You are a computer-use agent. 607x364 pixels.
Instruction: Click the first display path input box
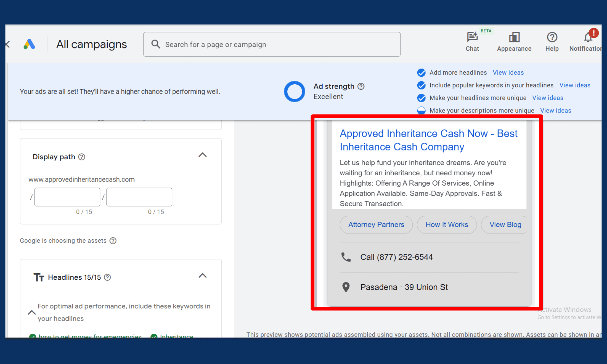tap(67, 197)
